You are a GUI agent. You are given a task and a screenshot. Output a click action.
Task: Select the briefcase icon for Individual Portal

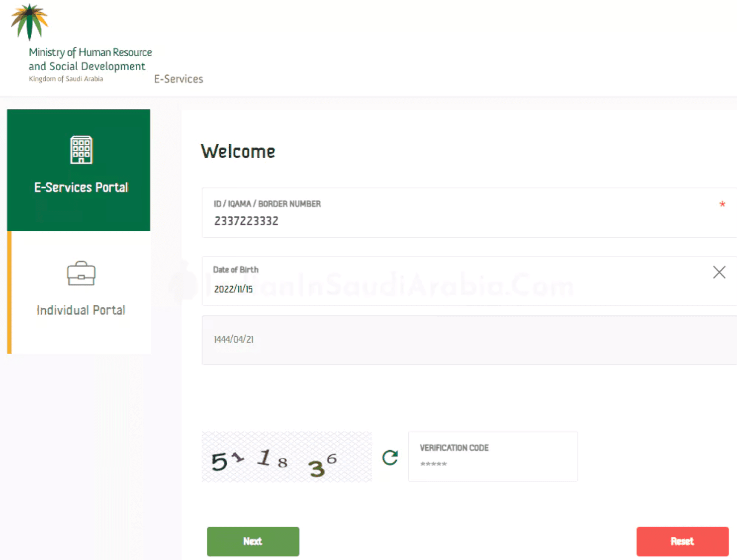(80, 274)
